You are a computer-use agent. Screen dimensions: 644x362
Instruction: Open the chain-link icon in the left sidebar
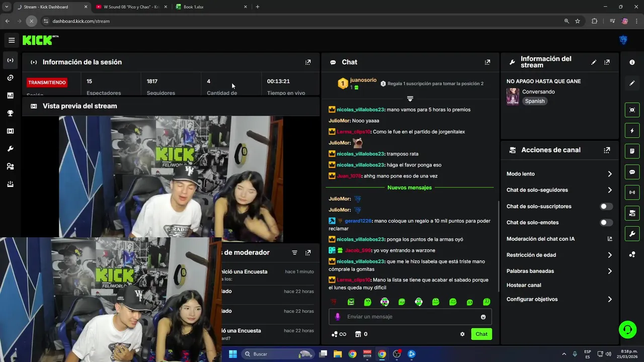[x=10, y=78]
